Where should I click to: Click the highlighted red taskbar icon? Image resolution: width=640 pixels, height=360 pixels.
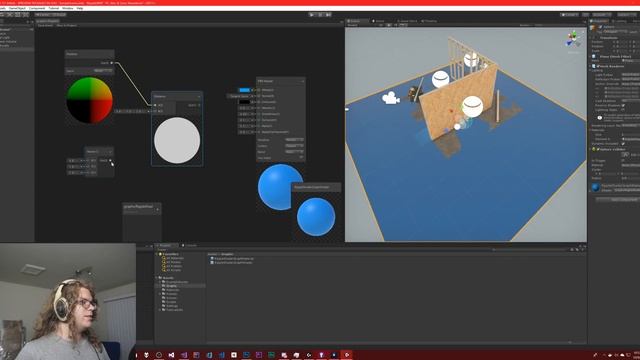[347, 355]
